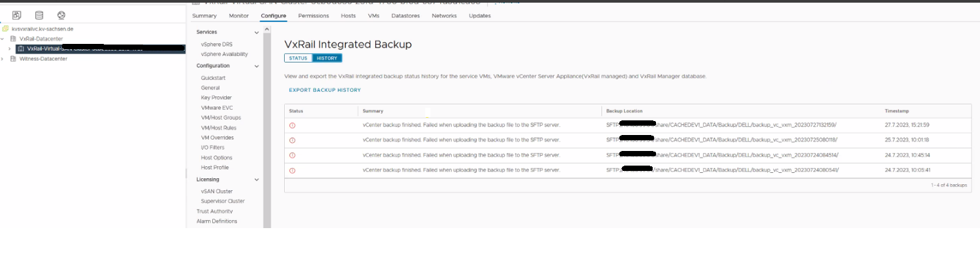Open the VMs and Templates inventory icon
The height and width of the screenshot is (272, 980).
point(17,15)
